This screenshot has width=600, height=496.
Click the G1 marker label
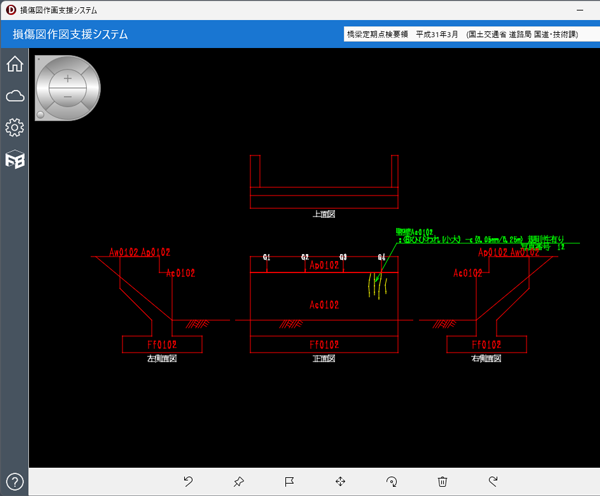click(266, 257)
